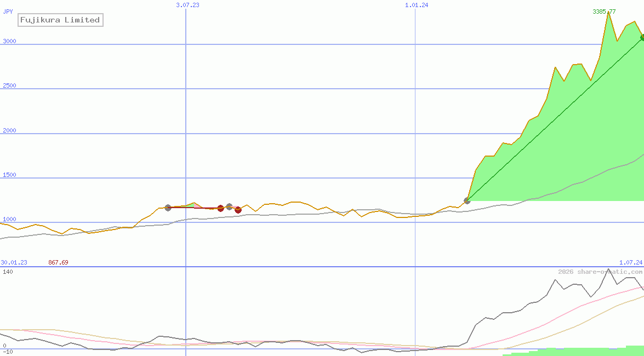Screen dimensions: 644x356
Task: Open the Fujikura Limited title box
Action: coord(60,20)
